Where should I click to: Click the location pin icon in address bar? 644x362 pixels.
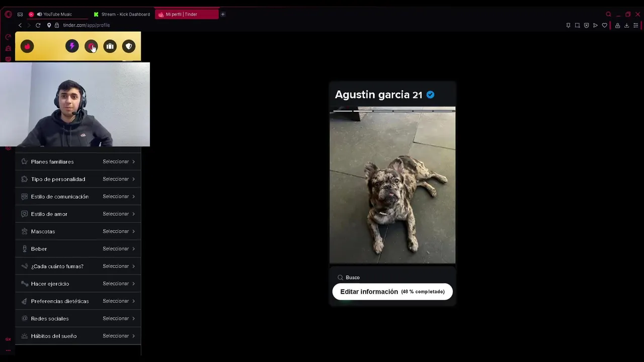49,25
